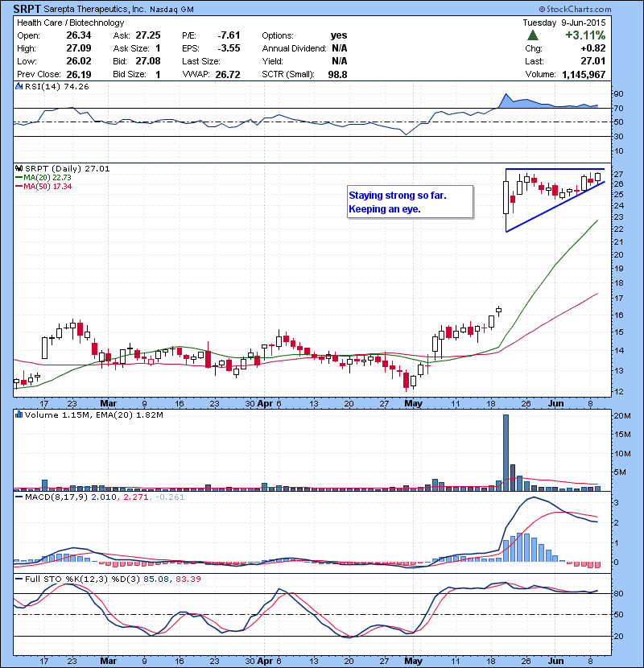644x668 pixels.
Task: Click the Full STO %K value 85.08
Action: [x=156, y=579]
